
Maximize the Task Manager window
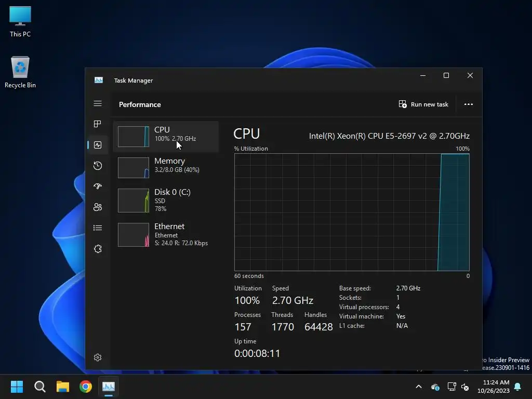(446, 76)
